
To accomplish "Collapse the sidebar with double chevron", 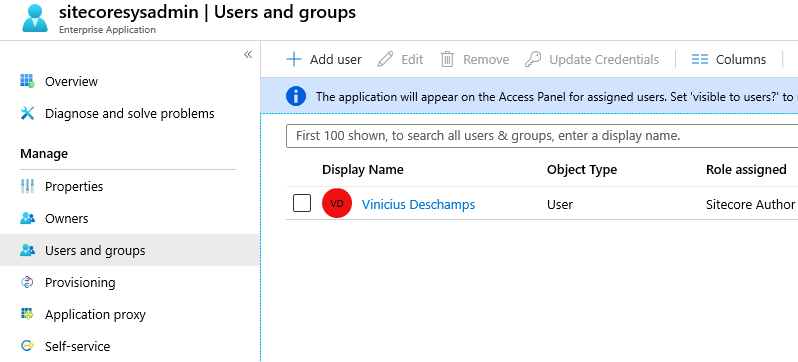I will click(x=248, y=54).
